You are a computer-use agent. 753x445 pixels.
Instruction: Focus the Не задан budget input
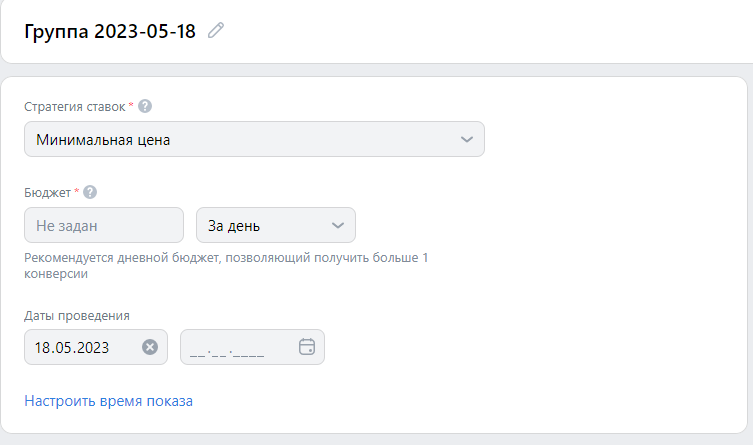(x=104, y=225)
